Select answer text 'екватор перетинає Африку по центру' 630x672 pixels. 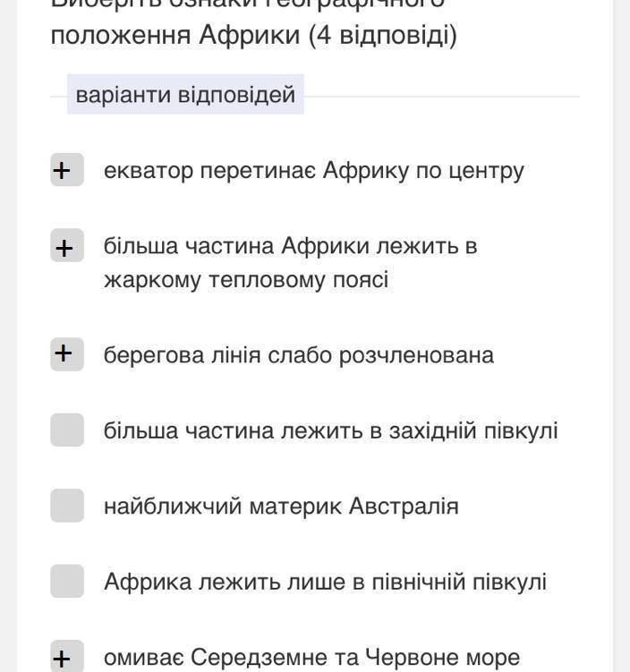pos(313,171)
